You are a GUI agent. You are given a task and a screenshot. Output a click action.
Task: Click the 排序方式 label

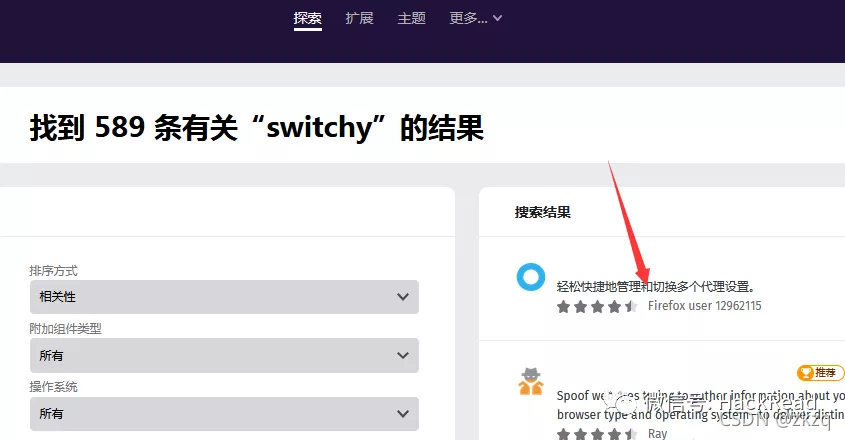[53, 271]
